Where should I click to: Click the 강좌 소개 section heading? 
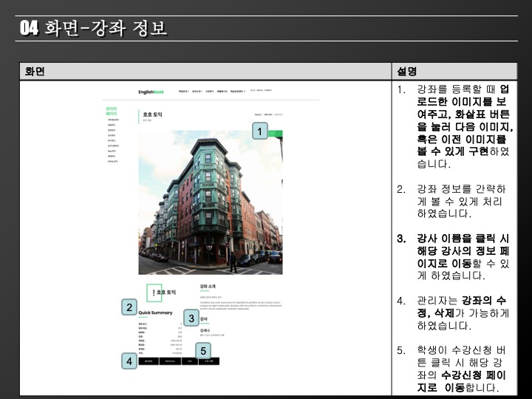pyautogui.click(x=208, y=287)
